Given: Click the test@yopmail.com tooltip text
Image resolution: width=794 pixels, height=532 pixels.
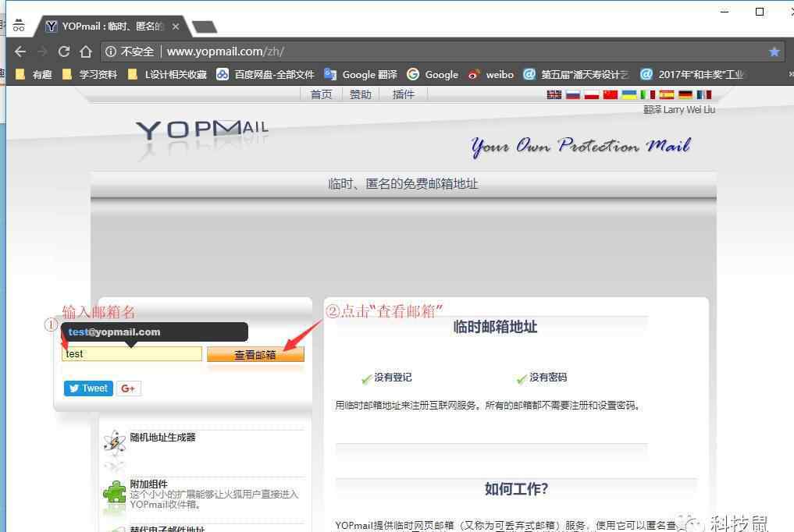Looking at the screenshot, I should (x=115, y=332).
